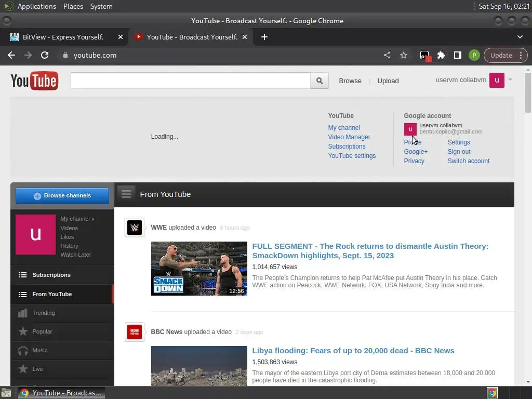Open History in the sidebar
This screenshot has width=532, height=399.
pyautogui.click(x=69, y=246)
